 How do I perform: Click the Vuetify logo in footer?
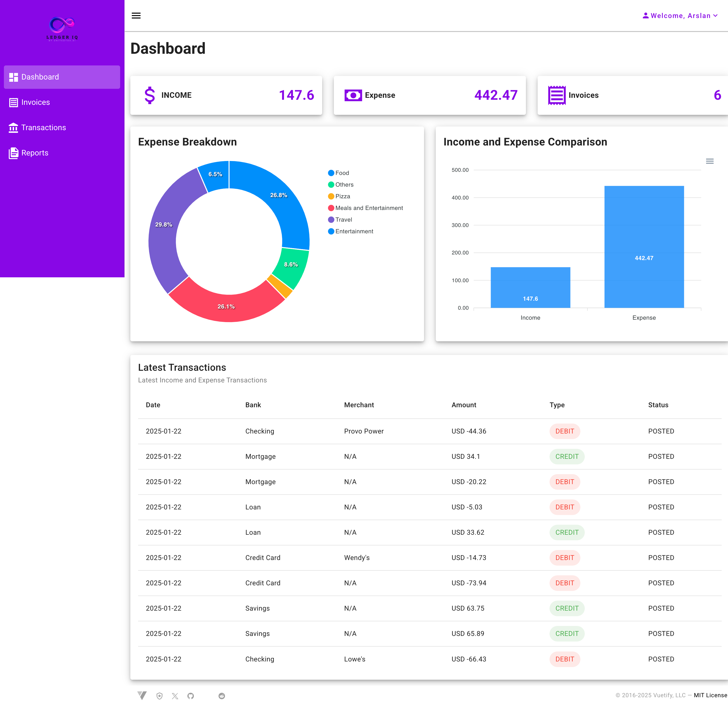(142, 695)
